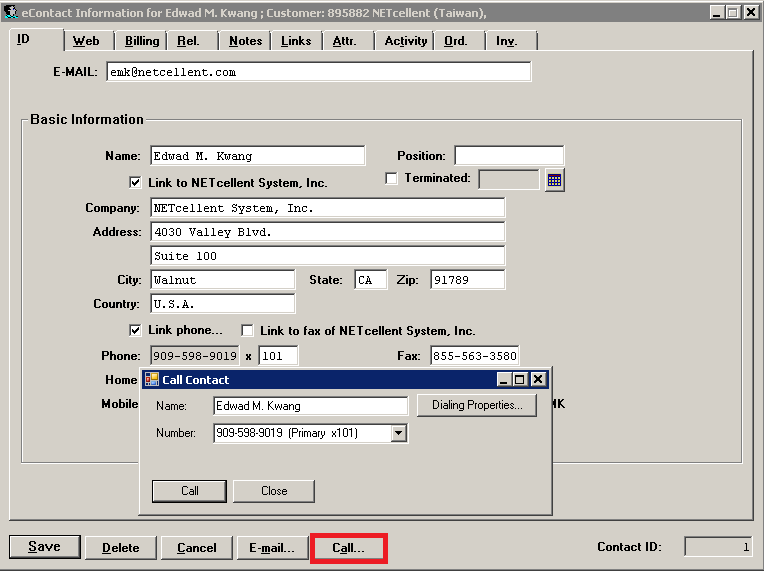Expand the Number dropdown in Call Contact
This screenshot has height=571, width=764.
pos(399,433)
